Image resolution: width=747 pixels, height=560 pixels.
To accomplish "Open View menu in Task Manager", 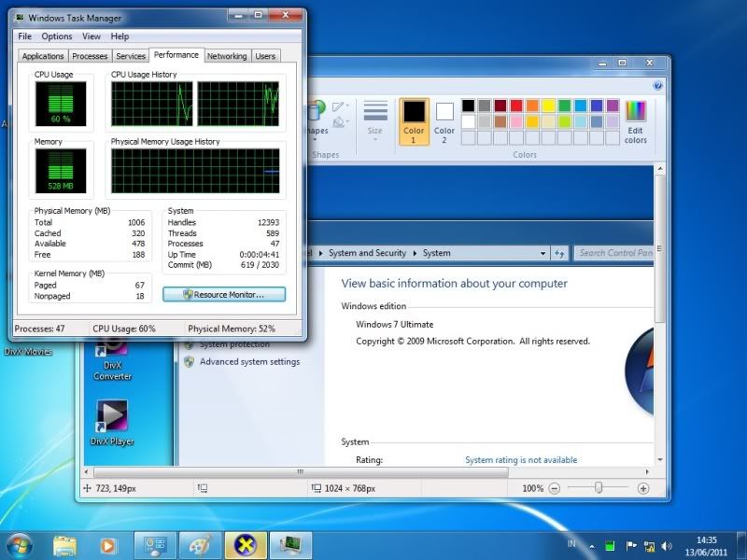I will (x=91, y=36).
